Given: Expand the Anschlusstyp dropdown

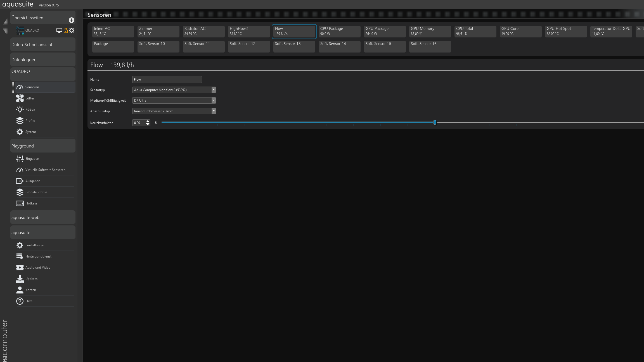Looking at the screenshot, I should tap(214, 111).
